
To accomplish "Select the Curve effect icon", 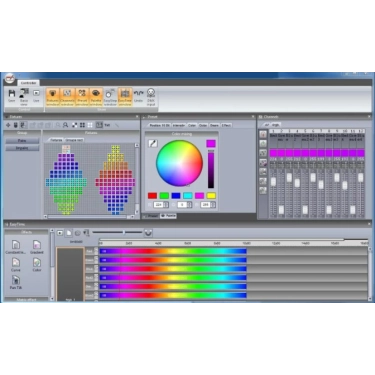I will tap(16, 265).
